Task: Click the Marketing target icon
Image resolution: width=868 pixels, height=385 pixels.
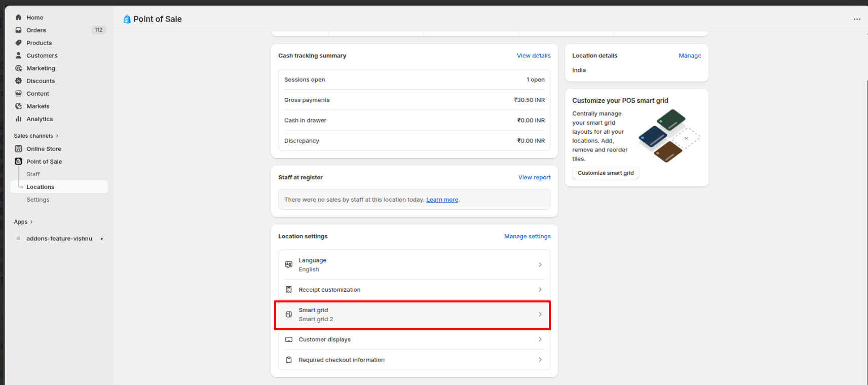Action: click(19, 68)
